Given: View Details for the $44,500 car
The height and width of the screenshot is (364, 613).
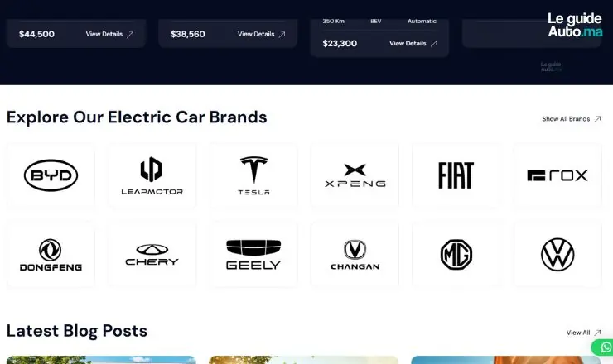Looking at the screenshot, I should 109,35.
